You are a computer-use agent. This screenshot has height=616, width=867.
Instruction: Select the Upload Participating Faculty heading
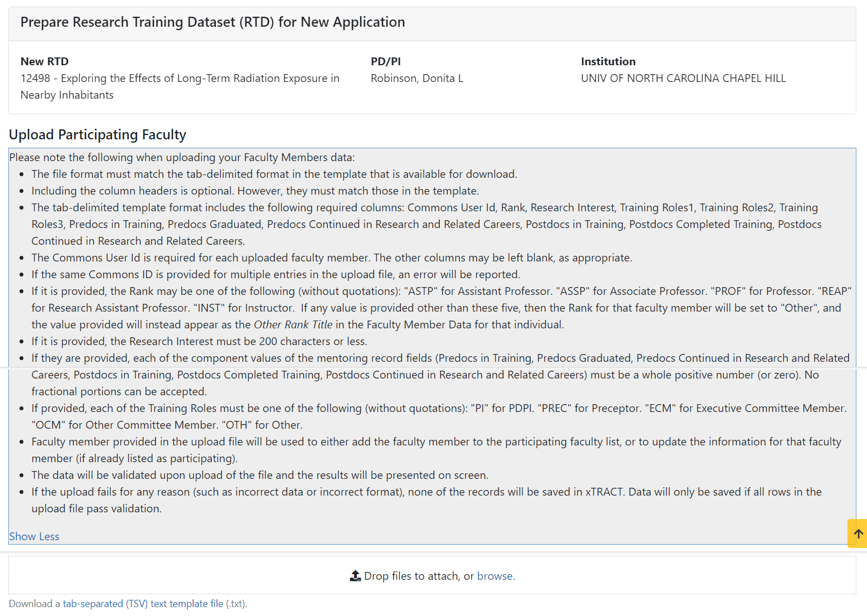click(x=98, y=135)
